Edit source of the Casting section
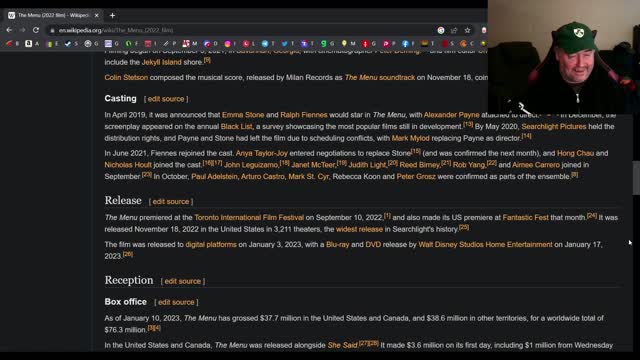The width and height of the screenshot is (640, 360). pos(166,99)
